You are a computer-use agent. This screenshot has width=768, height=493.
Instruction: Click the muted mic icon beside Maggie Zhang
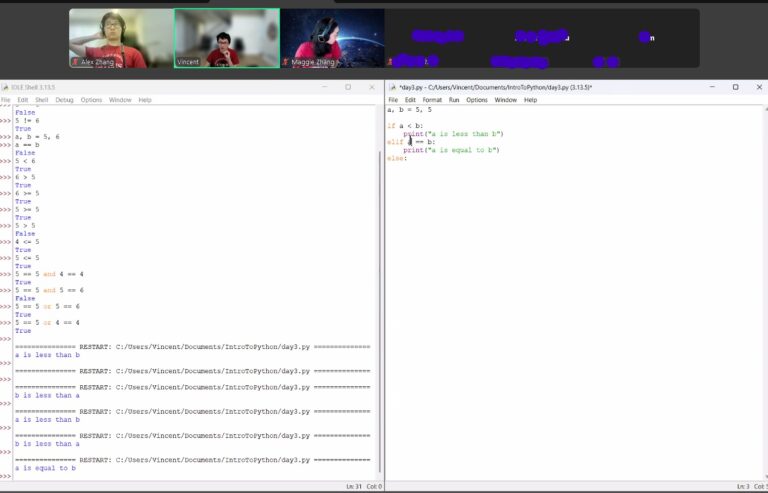(285, 62)
